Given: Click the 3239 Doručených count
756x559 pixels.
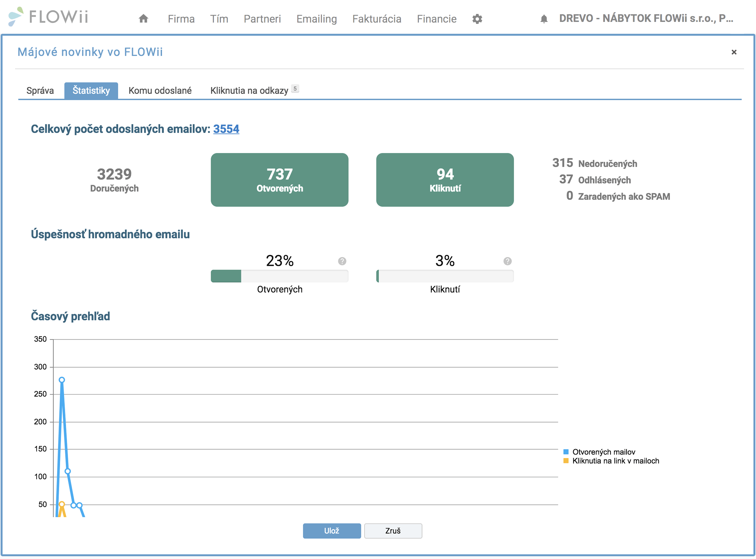Looking at the screenshot, I should point(115,180).
